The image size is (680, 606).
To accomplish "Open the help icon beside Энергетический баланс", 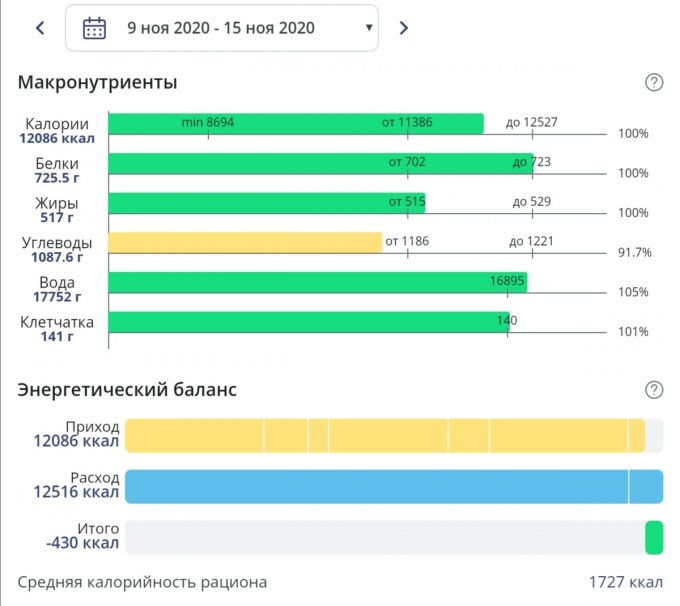I will pyautogui.click(x=654, y=389).
